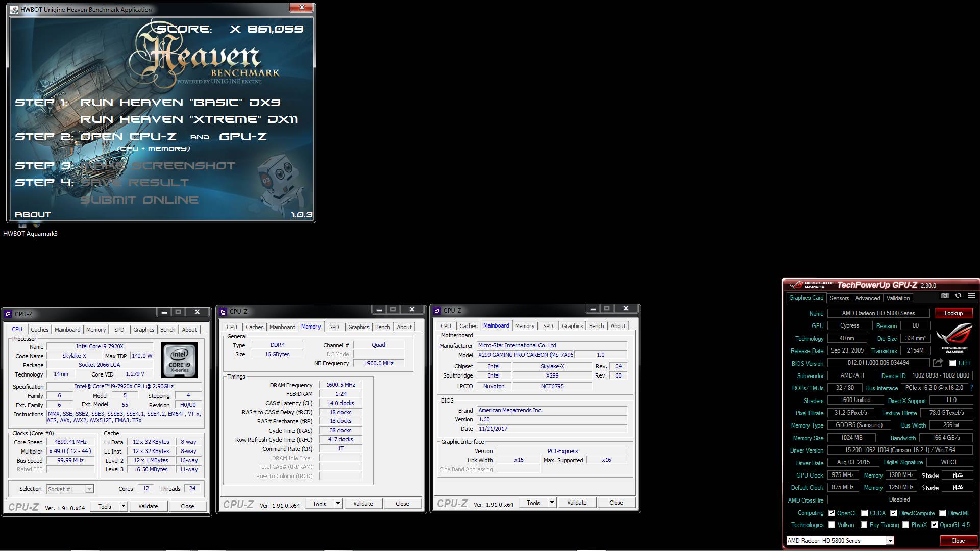Take a GPU-Z screenshot with camera icon

pos(945,295)
